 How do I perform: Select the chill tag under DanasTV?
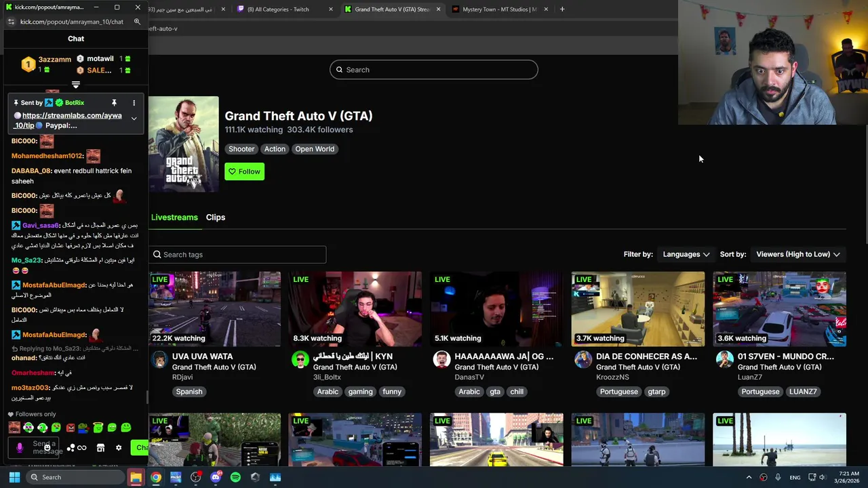(x=517, y=392)
